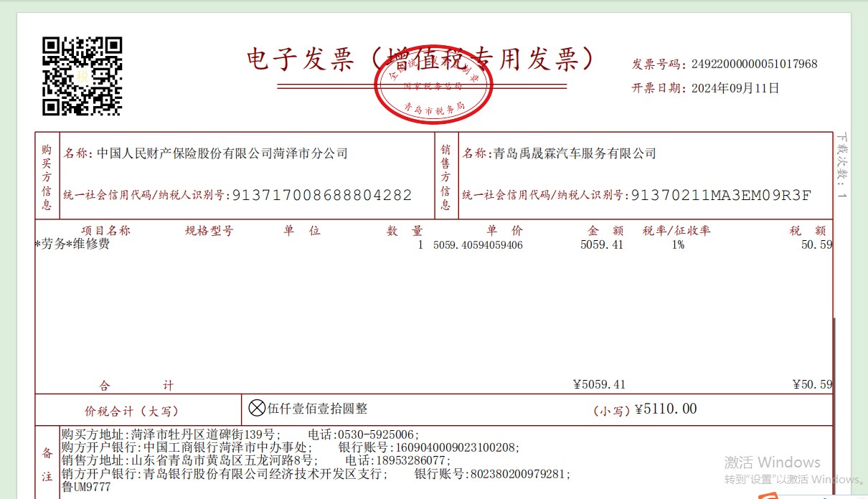Click the invoice title 电子发票（增值税专用发票）
Viewport: 868px width, 499px height.
point(420,60)
